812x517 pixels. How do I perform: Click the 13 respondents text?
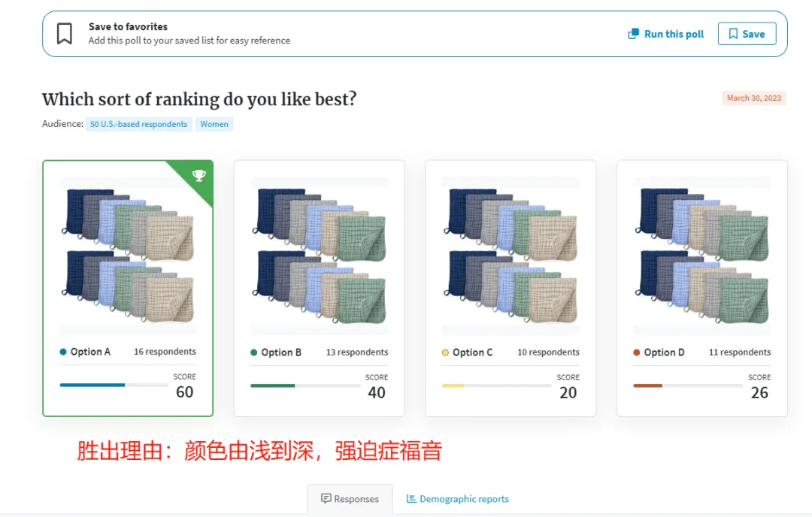(x=357, y=352)
